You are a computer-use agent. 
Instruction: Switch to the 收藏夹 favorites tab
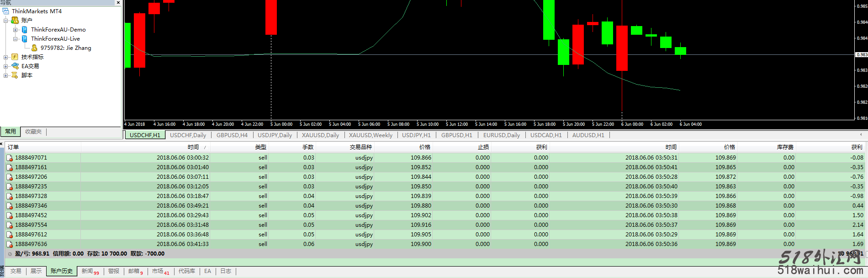[33, 132]
